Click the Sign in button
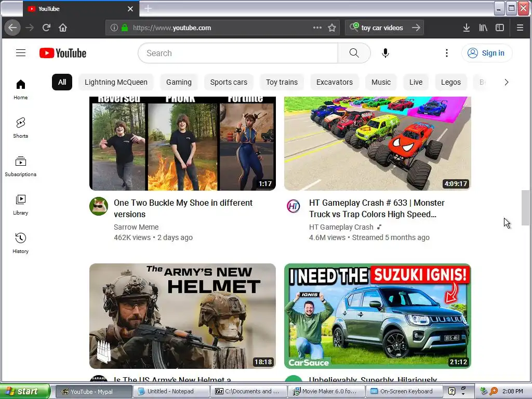The height and width of the screenshot is (399, 532). (x=486, y=53)
